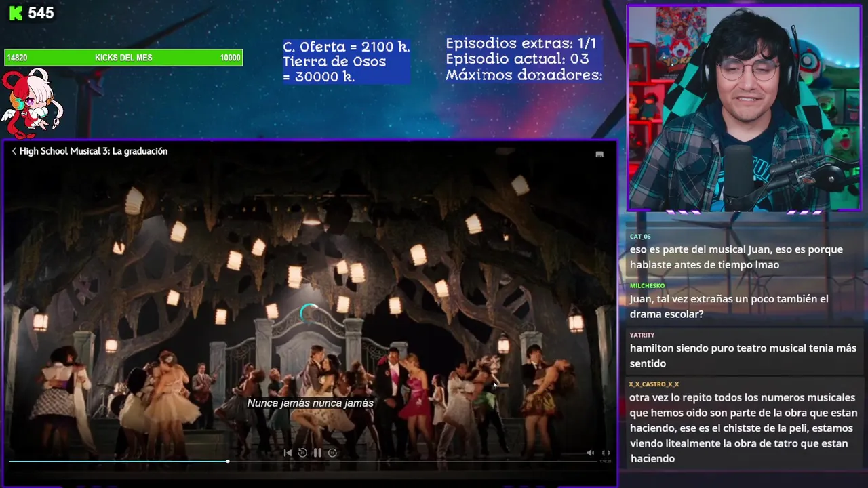This screenshot has height=488, width=868.
Task: Seek on the remaining progress bar
Action: point(412,461)
